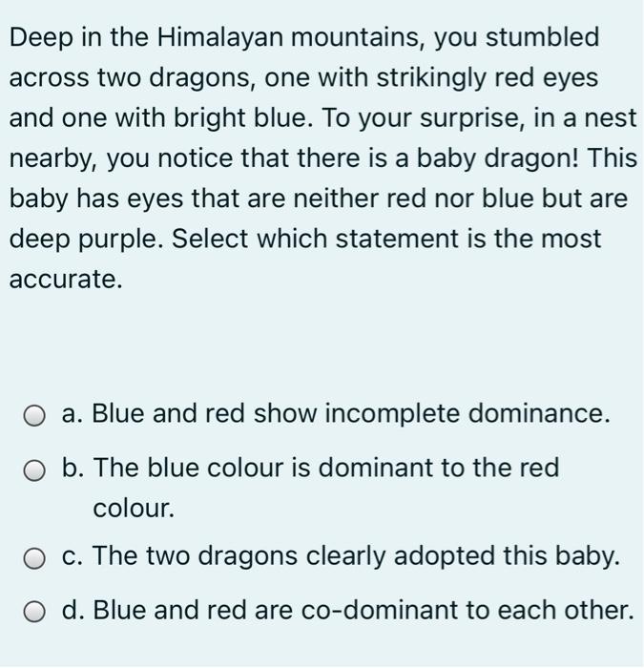
Task: Click the line starting 'deep purple. Select which'
Action: (305, 240)
